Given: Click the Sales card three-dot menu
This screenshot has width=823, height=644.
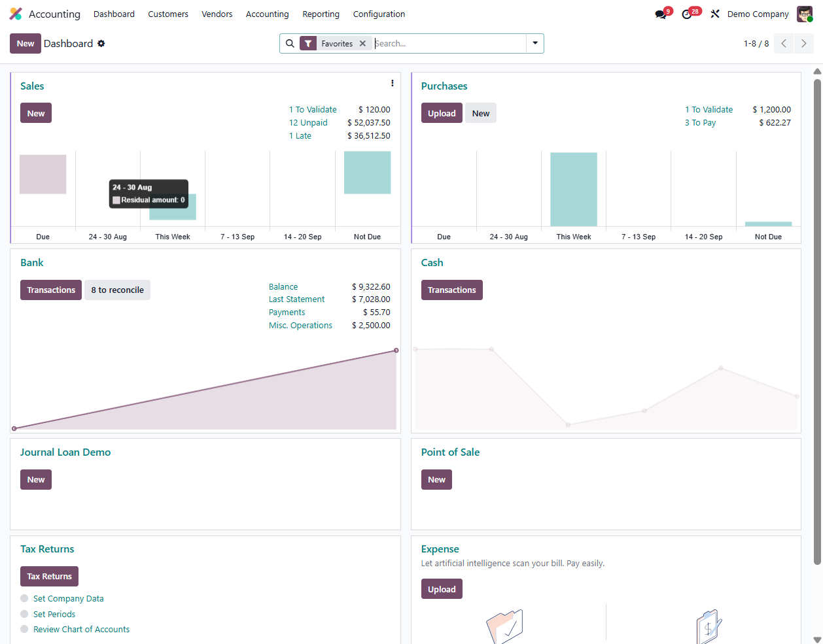Looking at the screenshot, I should (x=392, y=83).
